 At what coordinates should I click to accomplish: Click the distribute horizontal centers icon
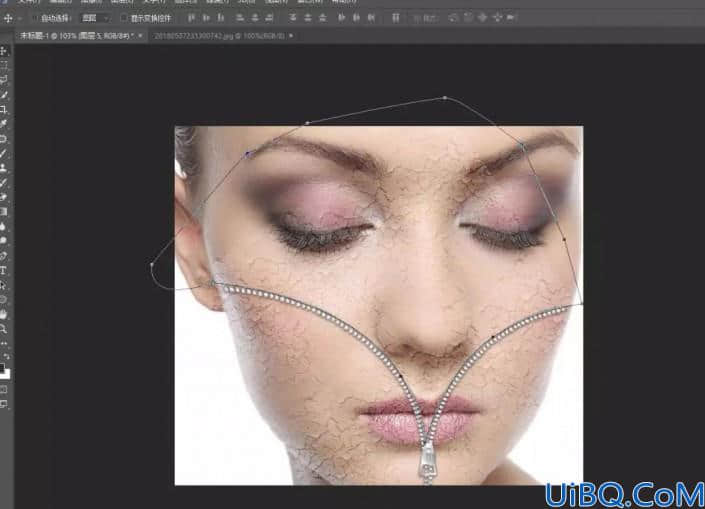(356, 18)
